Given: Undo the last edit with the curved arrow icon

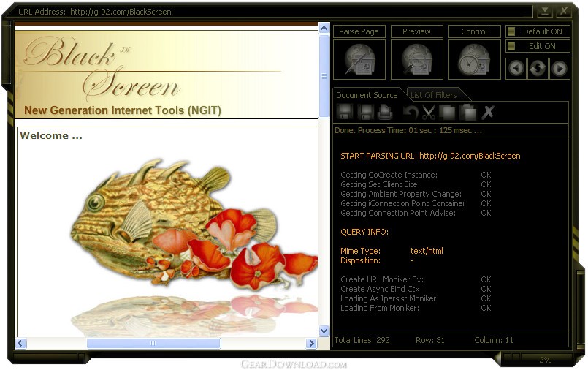Looking at the screenshot, I should point(411,112).
